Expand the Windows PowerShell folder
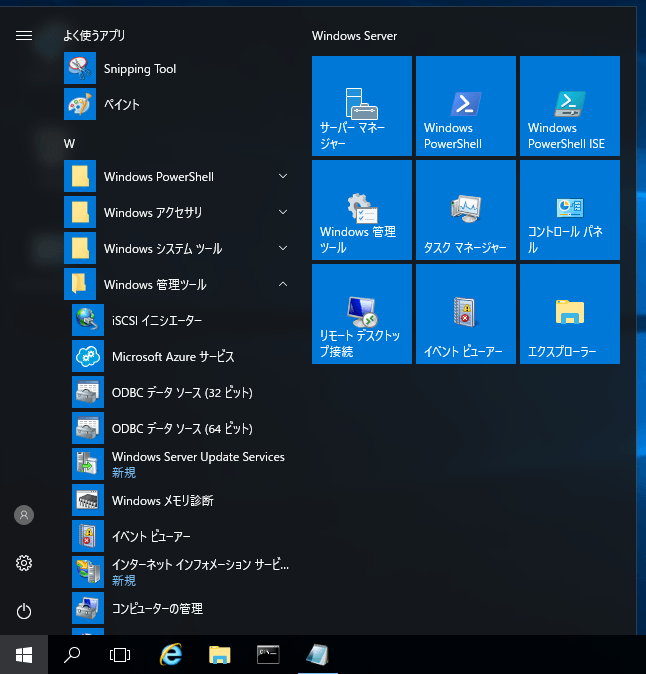 [176, 177]
